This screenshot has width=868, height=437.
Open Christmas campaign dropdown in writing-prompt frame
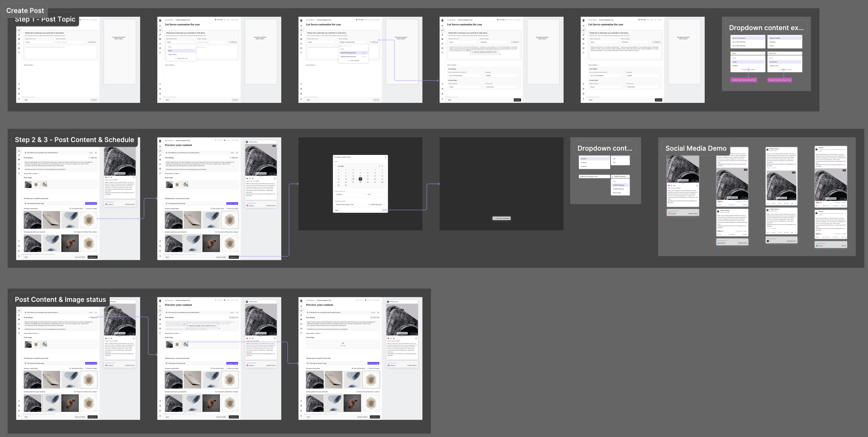494,42
